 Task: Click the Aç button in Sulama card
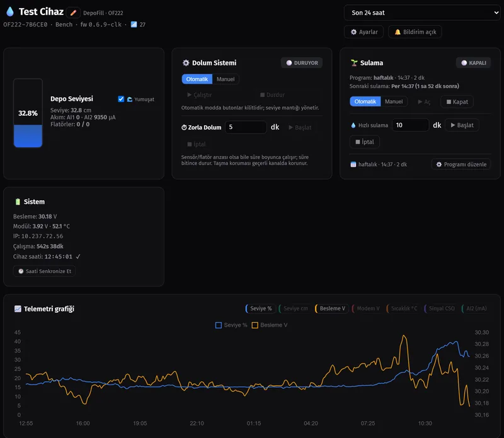[x=424, y=102]
